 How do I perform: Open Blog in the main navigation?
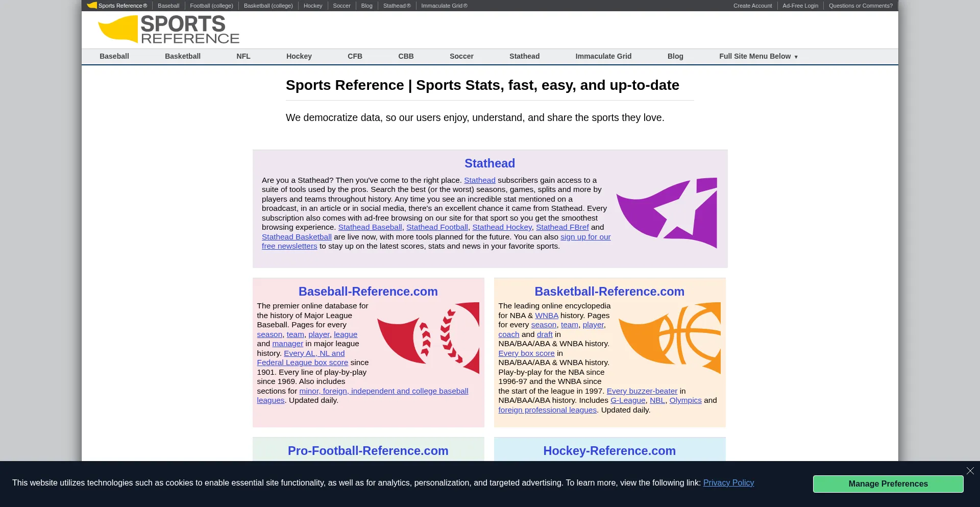pos(675,56)
